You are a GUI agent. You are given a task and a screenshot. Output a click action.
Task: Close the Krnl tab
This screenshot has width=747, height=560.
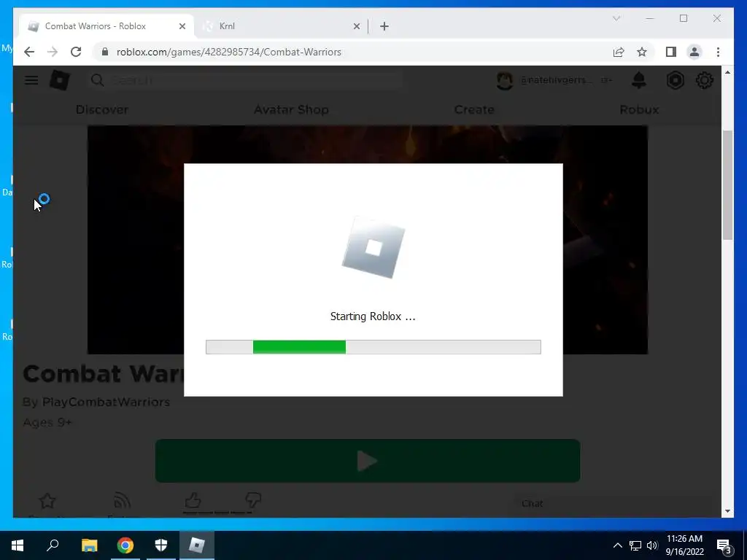[x=356, y=26]
